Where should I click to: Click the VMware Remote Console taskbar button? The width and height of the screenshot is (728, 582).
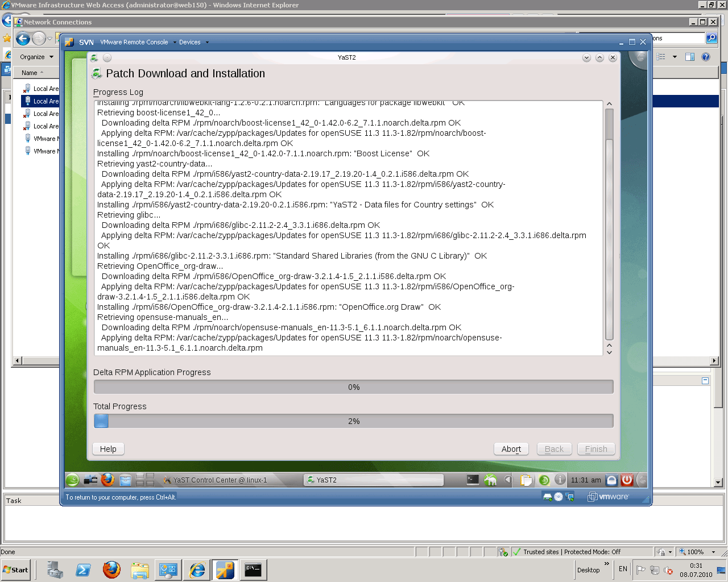[225, 569]
